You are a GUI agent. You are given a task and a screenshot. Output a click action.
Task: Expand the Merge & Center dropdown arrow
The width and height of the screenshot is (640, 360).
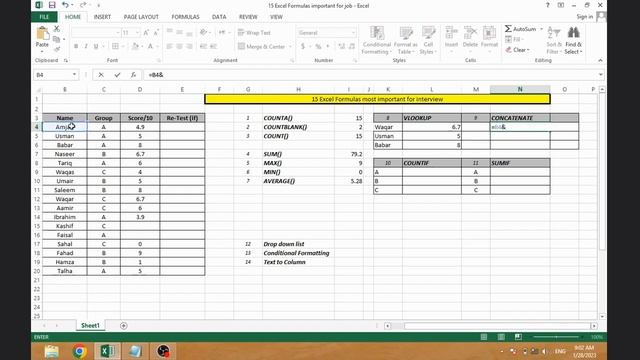click(290, 47)
